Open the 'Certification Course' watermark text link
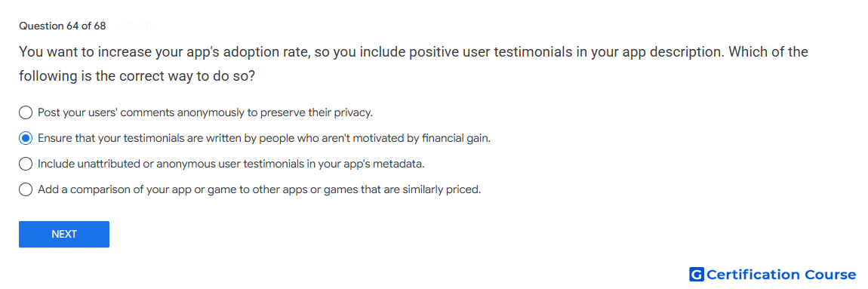This screenshot has height=289, width=868. pyautogui.click(x=781, y=275)
